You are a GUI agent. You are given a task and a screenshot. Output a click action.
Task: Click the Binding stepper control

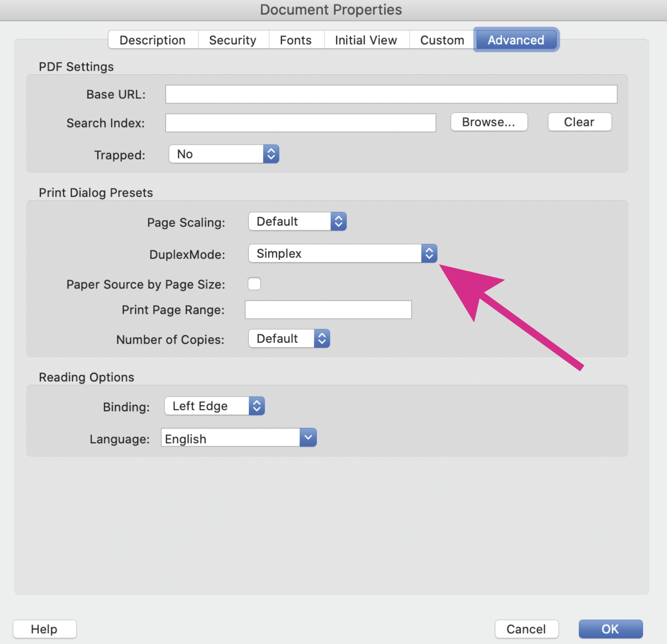coord(256,406)
